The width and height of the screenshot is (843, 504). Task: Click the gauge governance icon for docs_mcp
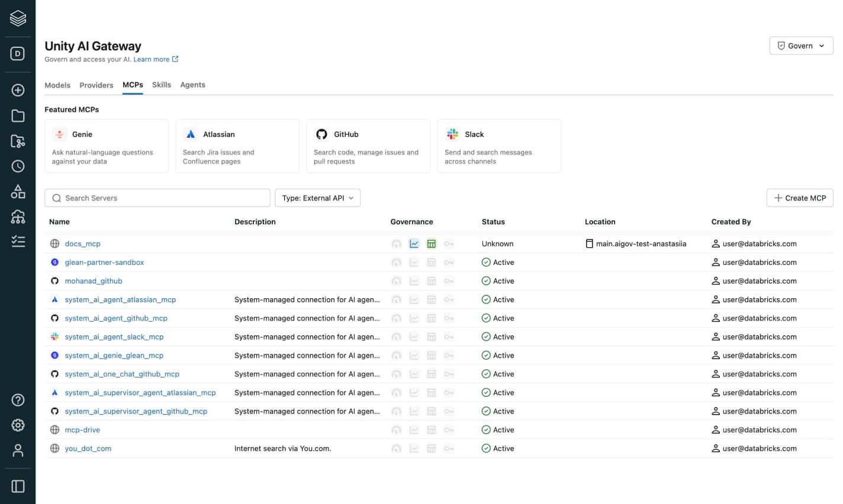point(397,244)
